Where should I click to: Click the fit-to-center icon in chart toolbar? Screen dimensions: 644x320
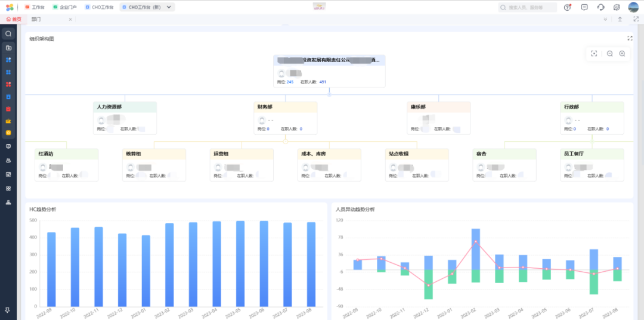pyautogui.click(x=594, y=54)
